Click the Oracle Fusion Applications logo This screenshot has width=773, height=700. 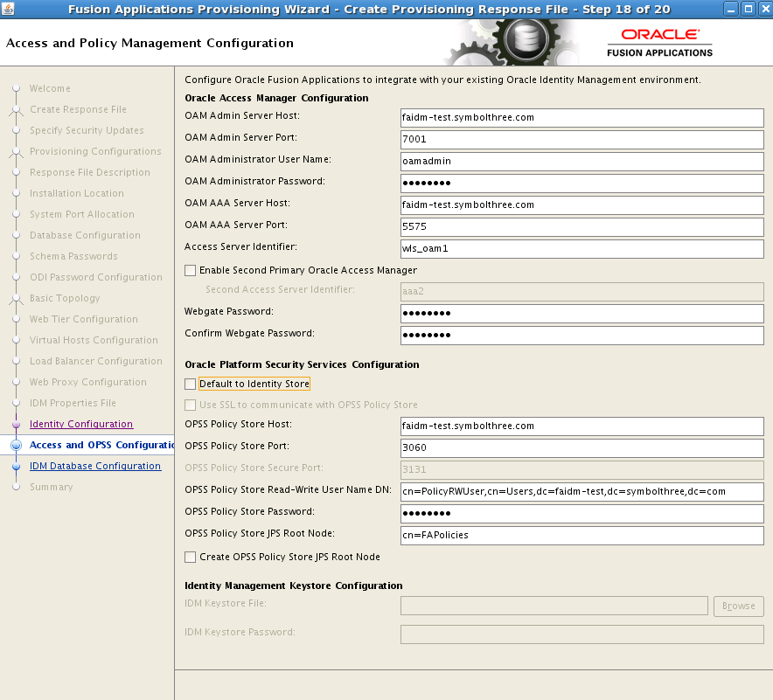pos(659,42)
